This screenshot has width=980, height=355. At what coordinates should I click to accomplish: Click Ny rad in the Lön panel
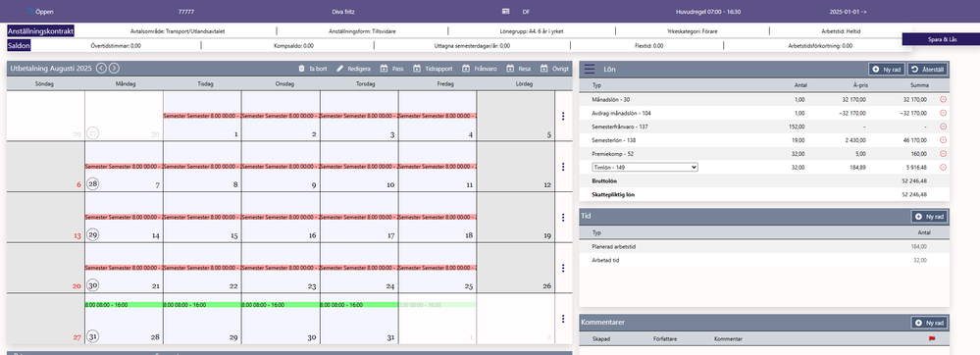point(887,70)
